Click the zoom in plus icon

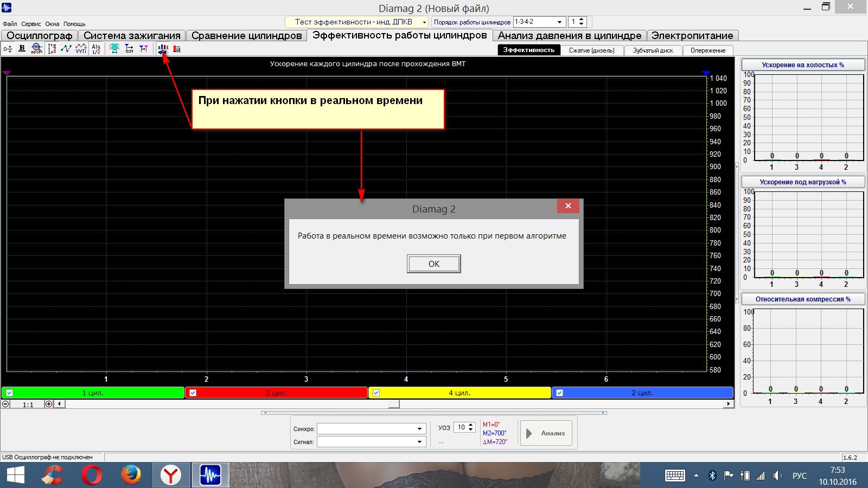[49, 404]
